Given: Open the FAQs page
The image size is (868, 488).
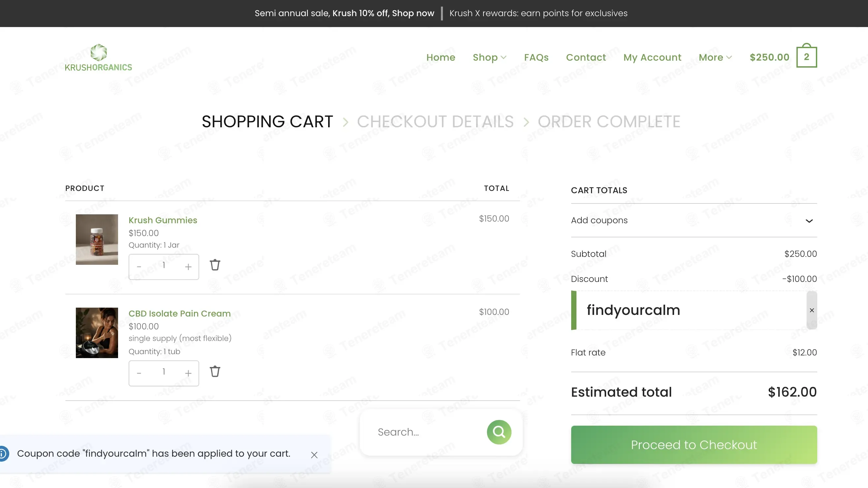Looking at the screenshot, I should pyautogui.click(x=536, y=57).
